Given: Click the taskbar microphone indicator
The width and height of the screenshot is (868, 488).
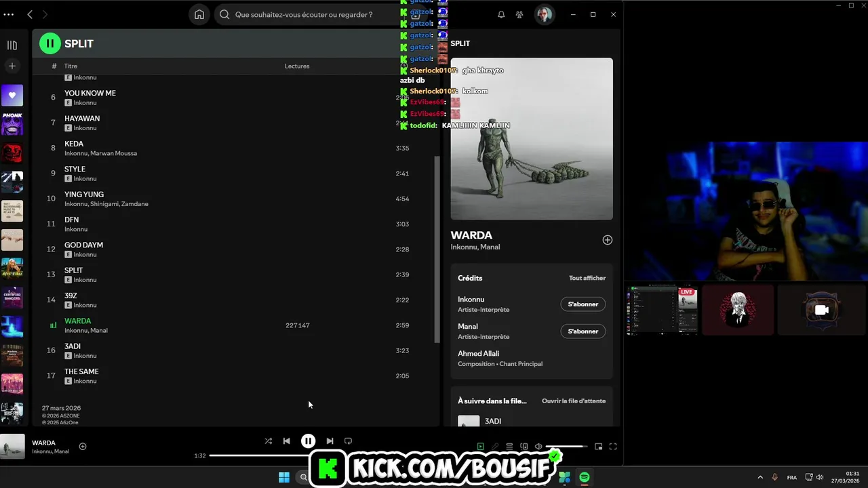Looking at the screenshot, I should [x=775, y=477].
